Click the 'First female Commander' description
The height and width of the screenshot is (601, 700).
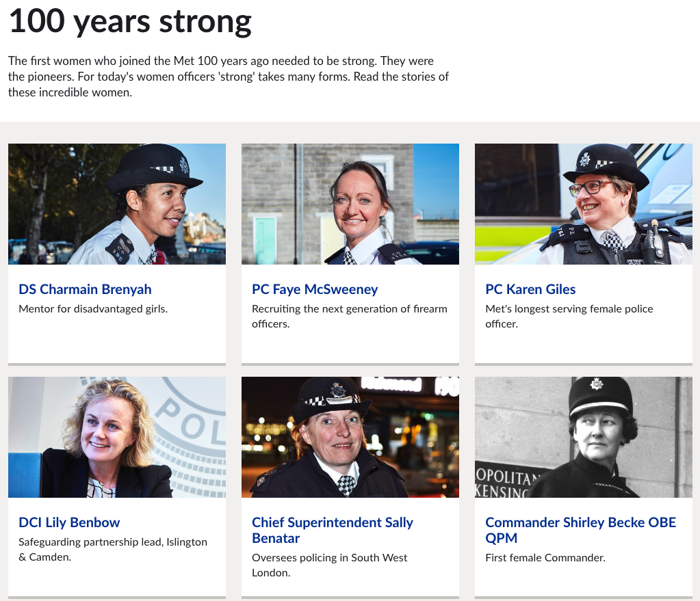[545, 558]
